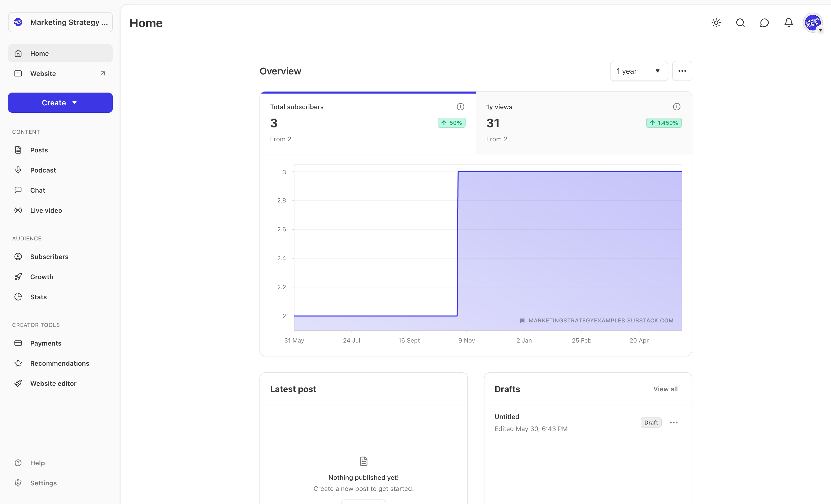Click the 31 May axis label

(294, 341)
